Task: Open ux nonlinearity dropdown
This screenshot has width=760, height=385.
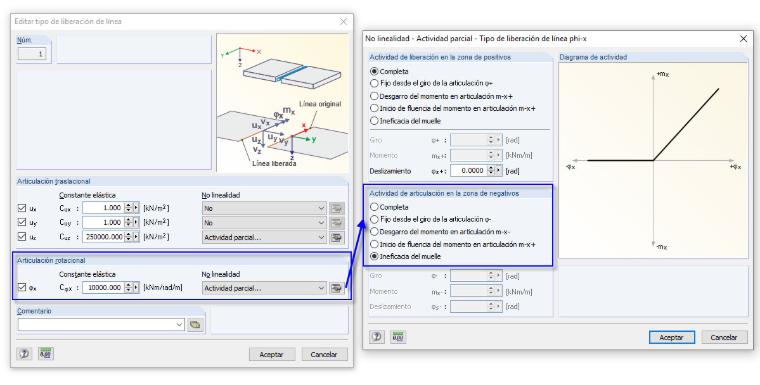Action: click(265, 209)
